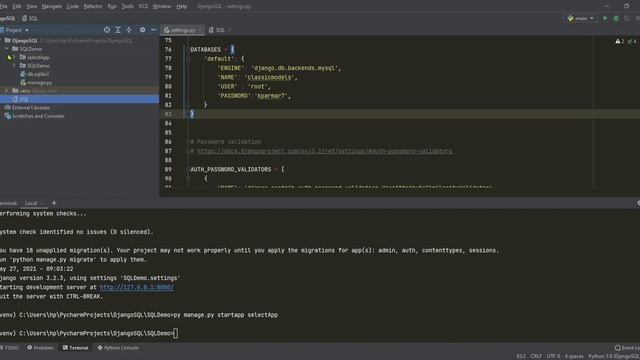640x360 pixels.
Task: Select the db.sqlite3 file
Action: (35, 74)
